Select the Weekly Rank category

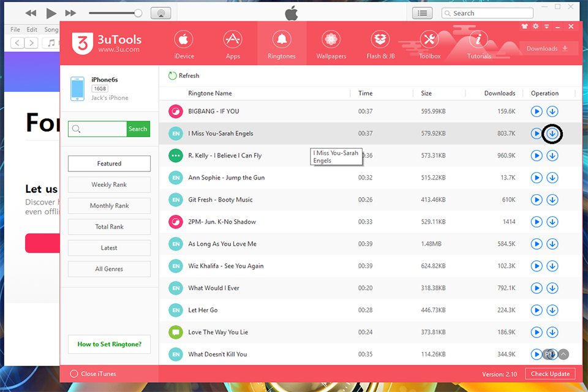click(109, 184)
